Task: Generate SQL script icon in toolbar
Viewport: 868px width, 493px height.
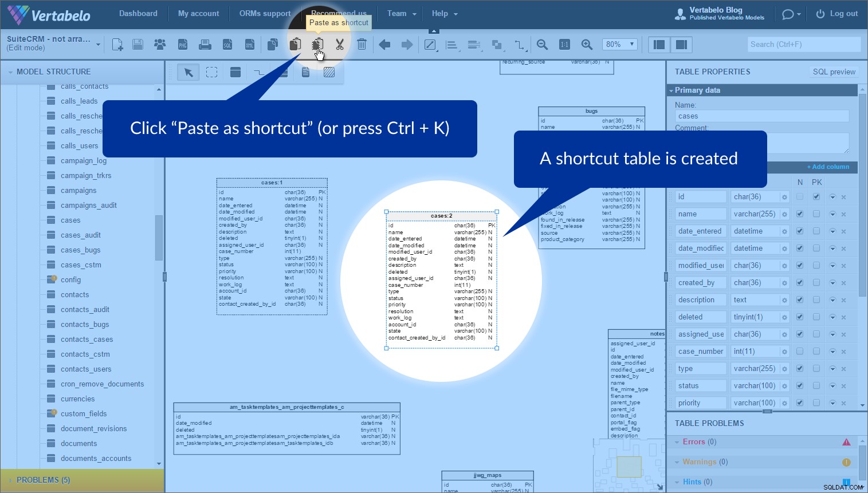Action: [x=227, y=44]
